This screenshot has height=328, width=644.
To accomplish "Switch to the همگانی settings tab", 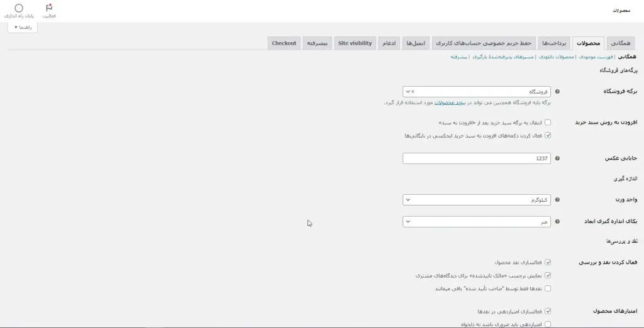I will pyautogui.click(x=620, y=43).
